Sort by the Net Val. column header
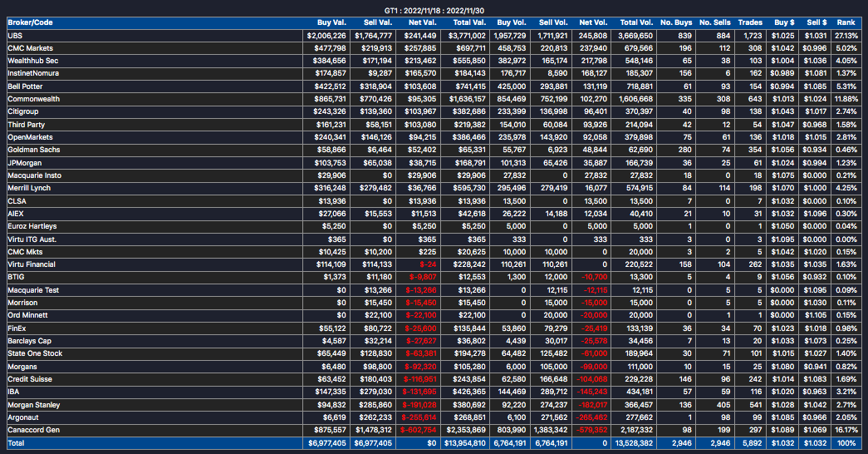The height and width of the screenshot is (454, 868). tap(423, 22)
